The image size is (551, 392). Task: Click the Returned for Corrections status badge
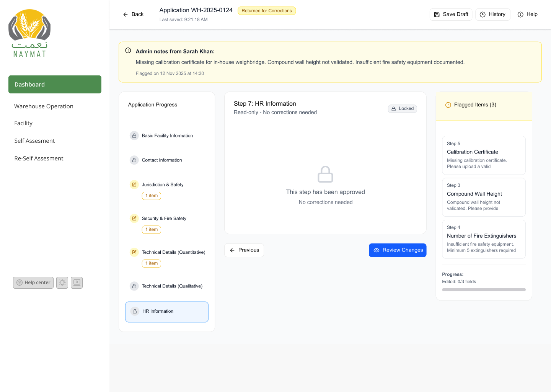point(267,11)
